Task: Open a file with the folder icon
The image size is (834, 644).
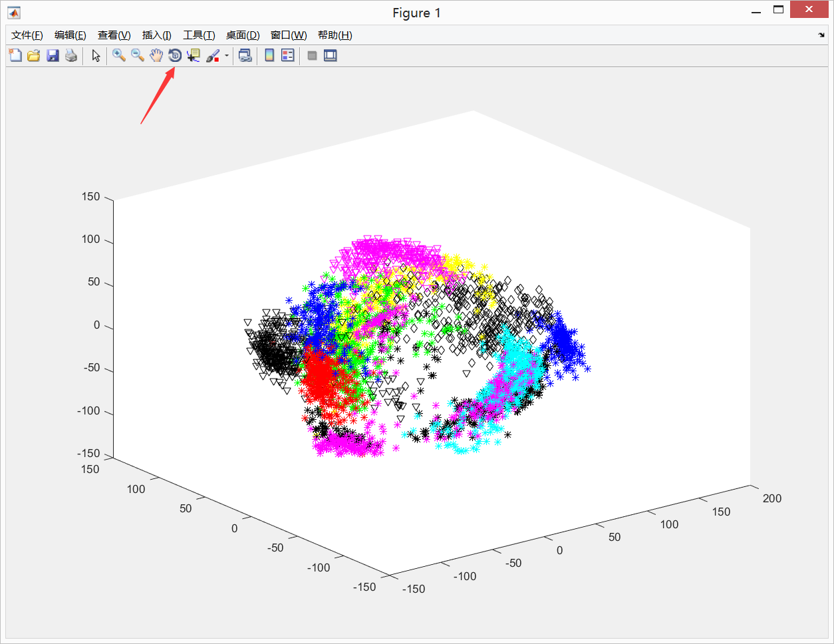Action: pyautogui.click(x=34, y=56)
